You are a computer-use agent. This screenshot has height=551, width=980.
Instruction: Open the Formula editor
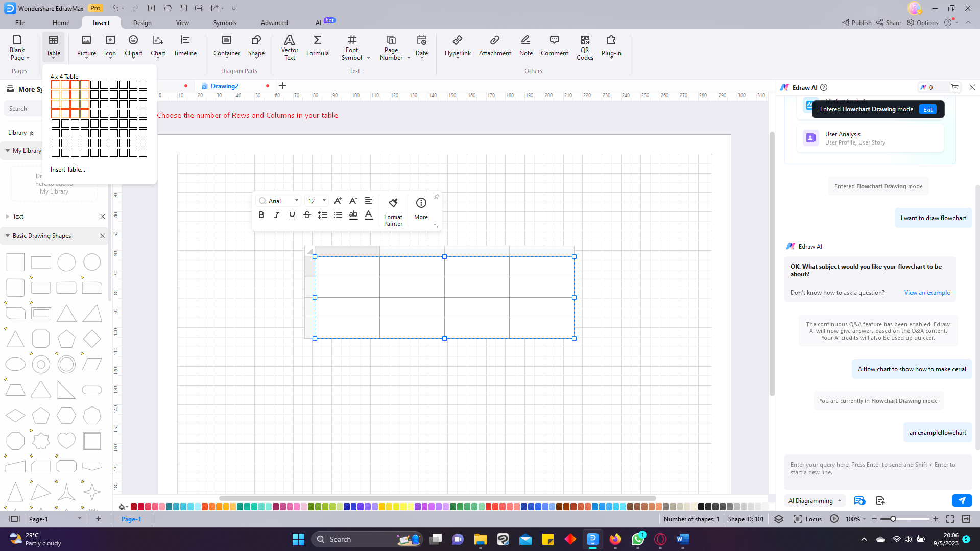click(317, 46)
